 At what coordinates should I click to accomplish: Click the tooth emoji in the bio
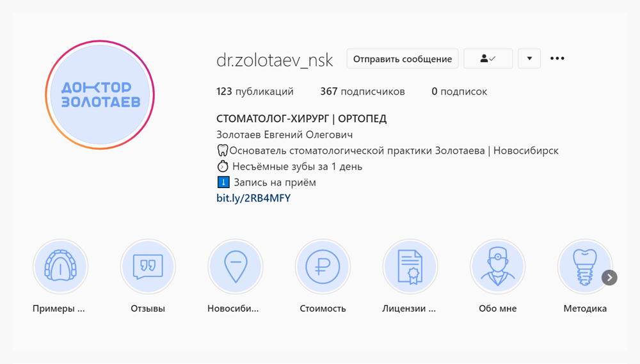(222, 150)
